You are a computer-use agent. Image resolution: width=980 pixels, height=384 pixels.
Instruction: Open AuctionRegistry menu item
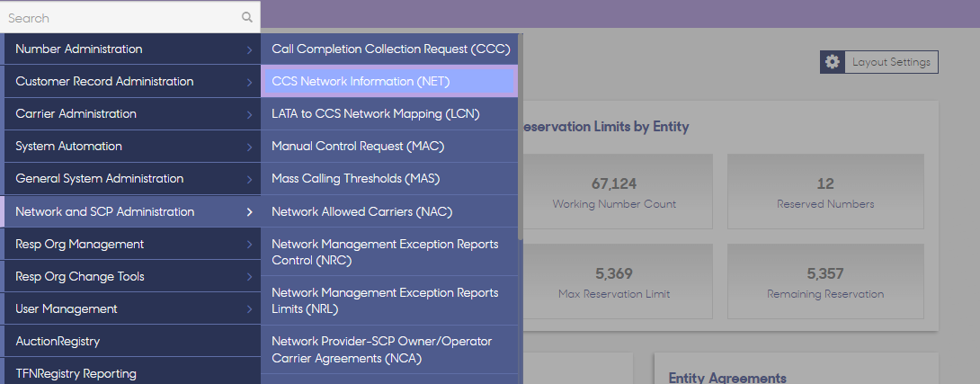[x=130, y=342]
